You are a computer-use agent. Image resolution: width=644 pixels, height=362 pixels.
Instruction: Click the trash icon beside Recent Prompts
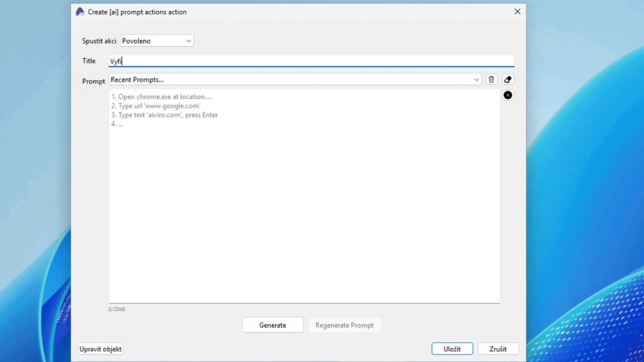491,79
